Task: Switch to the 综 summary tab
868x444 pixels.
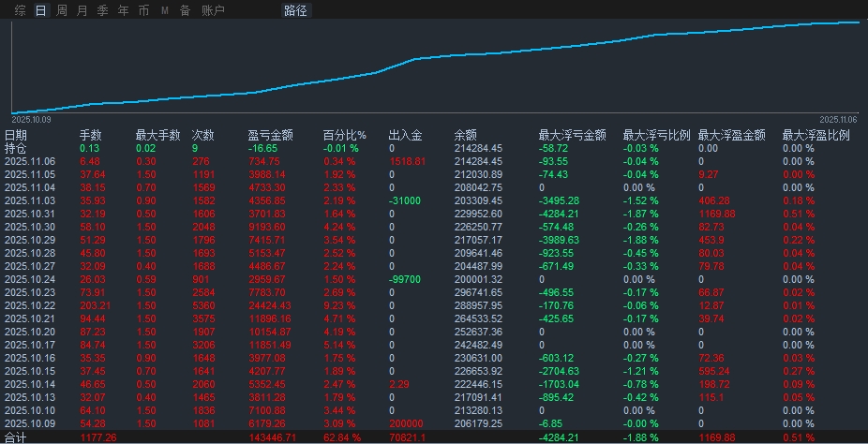Action: pyautogui.click(x=20, y=10)
